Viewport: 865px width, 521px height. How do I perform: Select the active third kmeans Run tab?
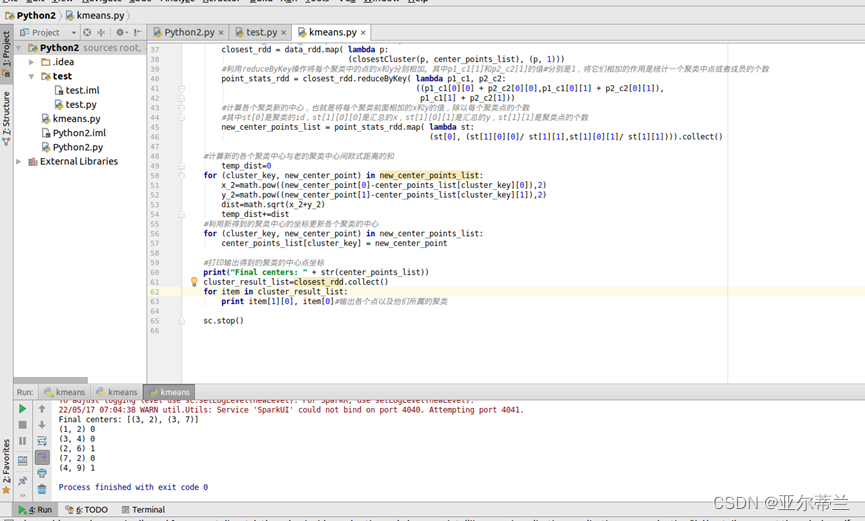click(169, 392)
